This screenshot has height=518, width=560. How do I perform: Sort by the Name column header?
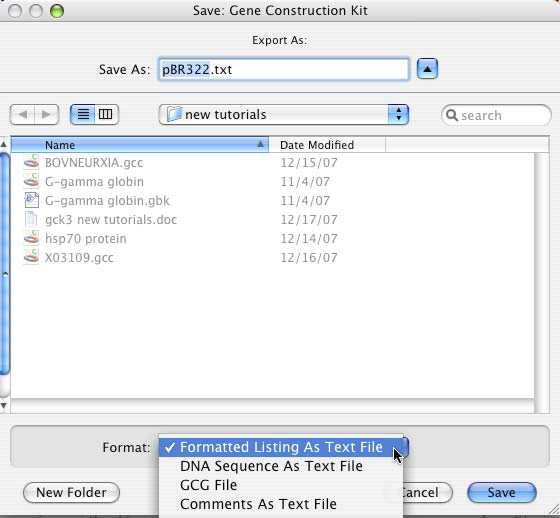(x=140, y=145)
